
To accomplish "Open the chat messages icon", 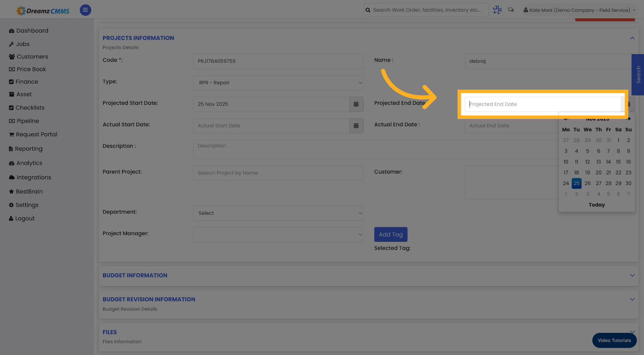I will tap(511, 10).
